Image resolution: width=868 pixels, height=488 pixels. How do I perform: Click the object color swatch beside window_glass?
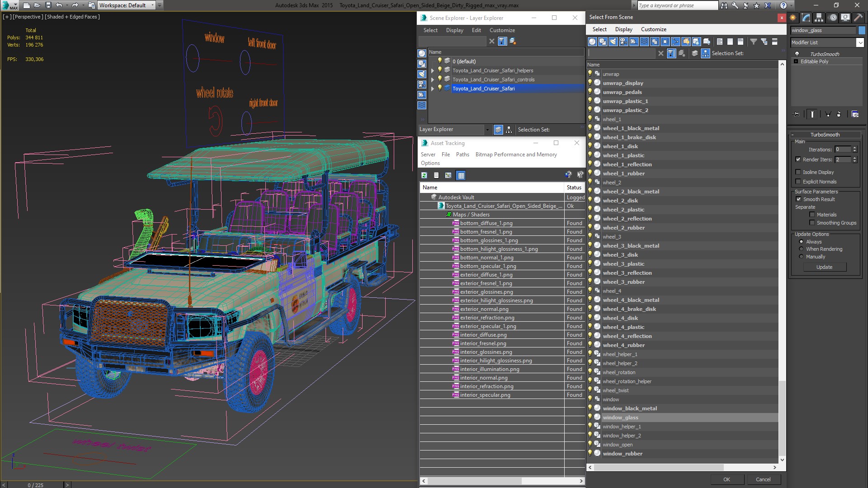pos(862,30)
